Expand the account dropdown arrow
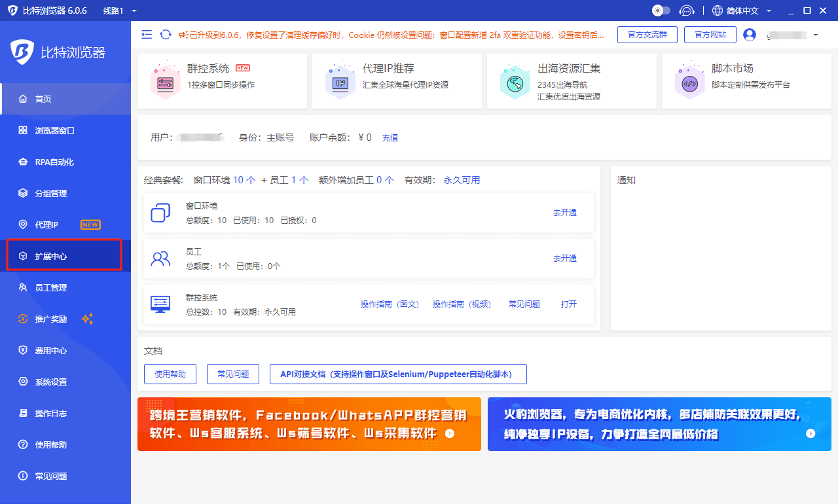 click(815, 35)
